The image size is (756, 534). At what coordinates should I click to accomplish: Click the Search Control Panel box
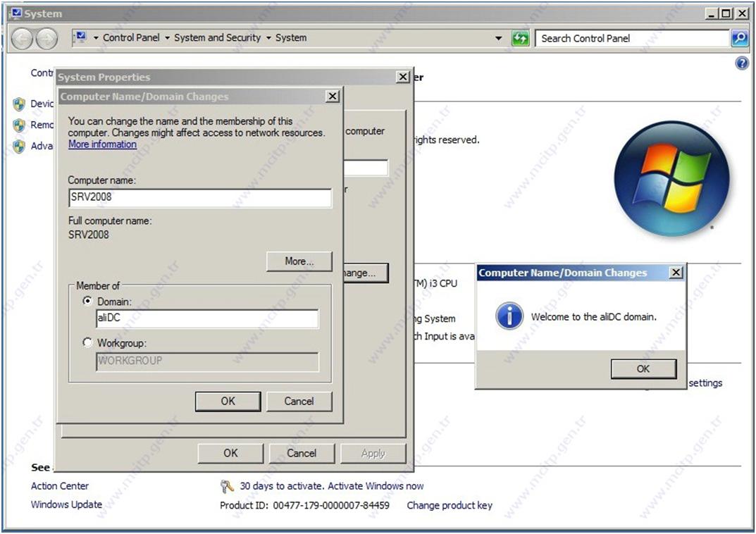[x=633, y=39]
